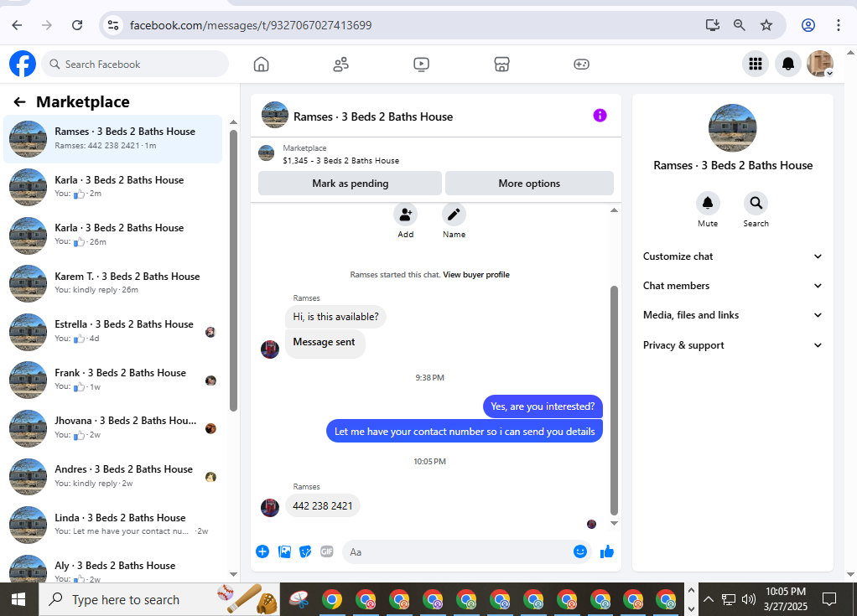Open the $1,345 3 Beds listing link
Image resolution: width=857 pixels, height=616 pixels.
pyautogui.click(x=341, y=161)
